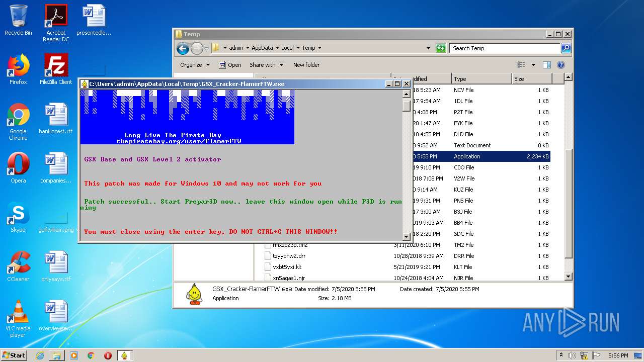Open Windows Explorer taskbar button

point(57,355)
